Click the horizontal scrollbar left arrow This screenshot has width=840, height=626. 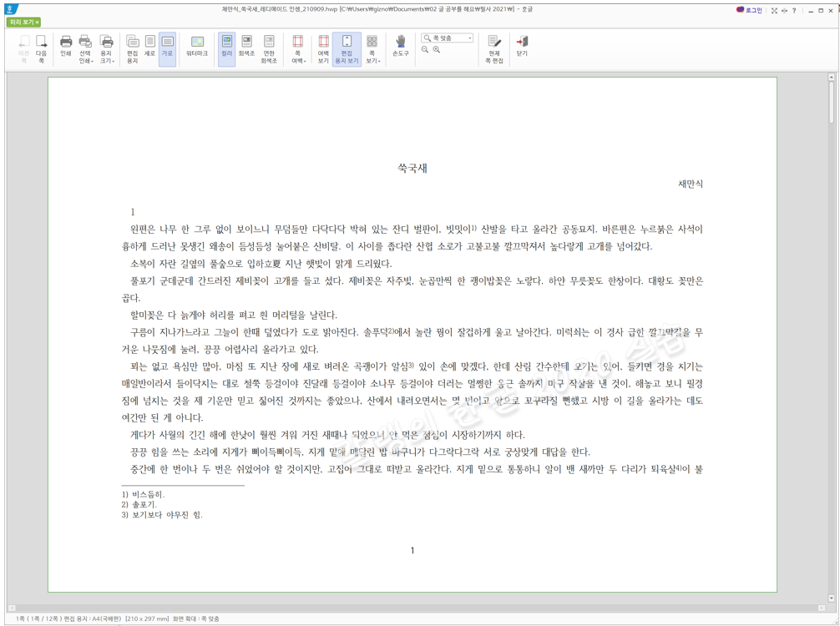tap(11, 608)
